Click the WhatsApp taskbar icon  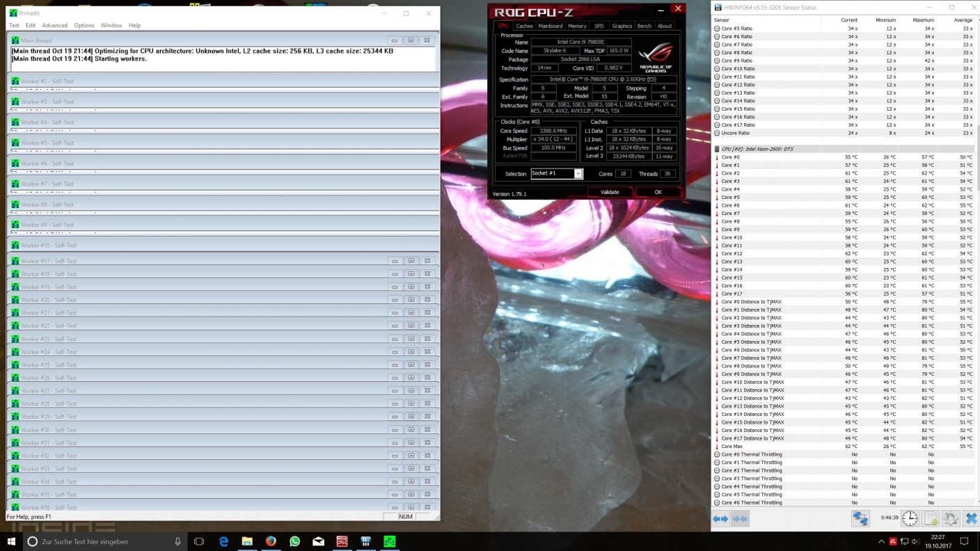[x=294, y=541]
